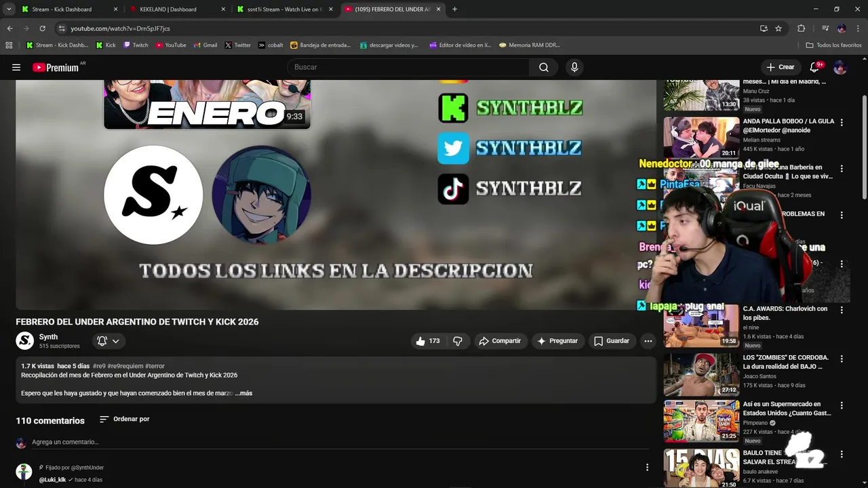Like the video with thumbs up
The width and height of the screenshot is (868, 488).
point(427,341)
